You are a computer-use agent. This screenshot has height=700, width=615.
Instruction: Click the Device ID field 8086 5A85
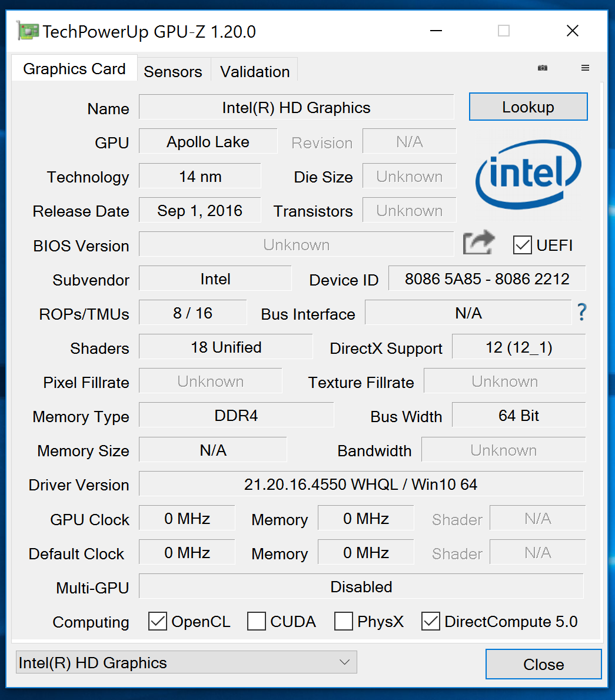487,278
